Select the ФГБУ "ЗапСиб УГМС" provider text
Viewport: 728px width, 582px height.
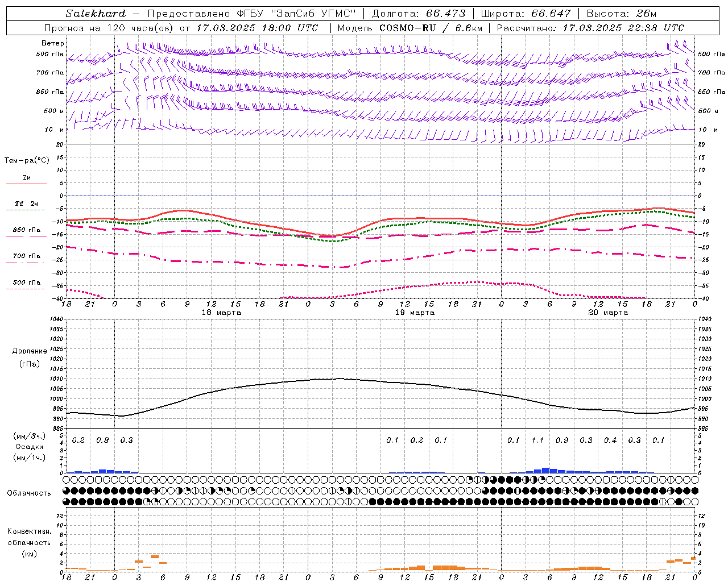(x=296, y=14)
